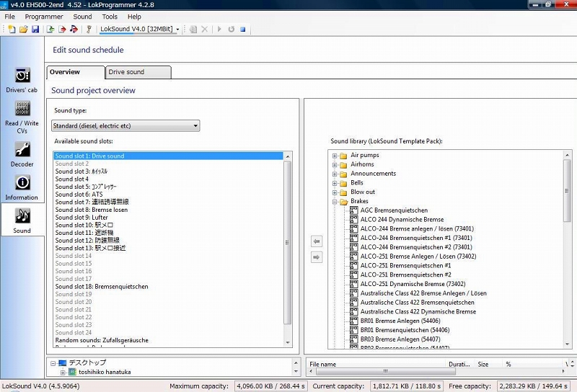
Task: Click the grayed copy toolbar icon
Action: pos(193,29)
